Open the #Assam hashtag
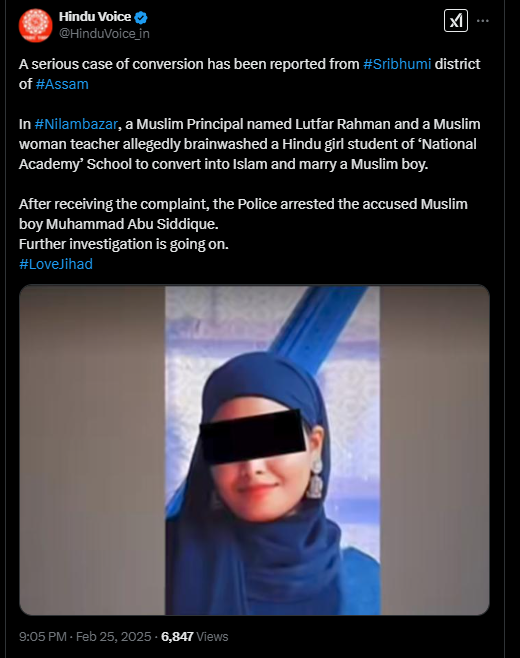The width and height of the screenshot is (520, 658). 62,84
